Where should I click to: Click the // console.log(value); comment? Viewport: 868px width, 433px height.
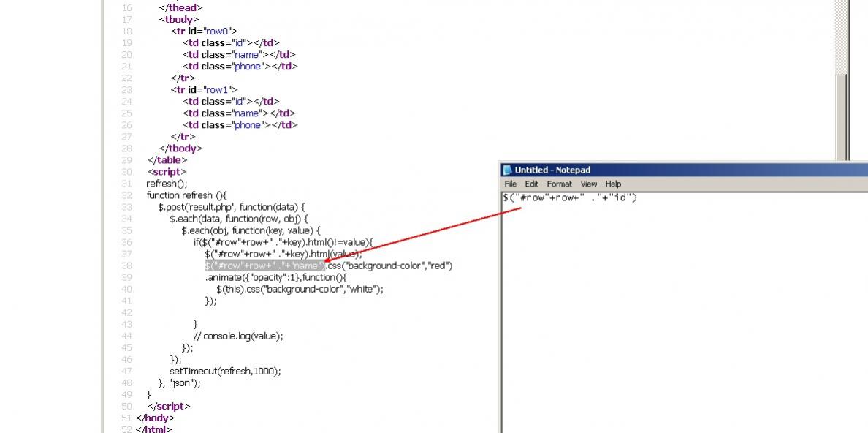click(x=239, y=336)
